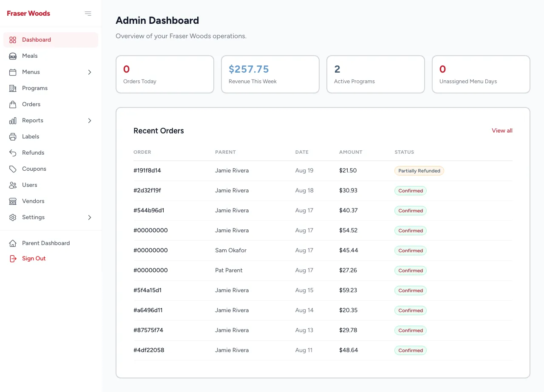Open the Vendors section
This screenshot has height=392, width=544.
51,201
